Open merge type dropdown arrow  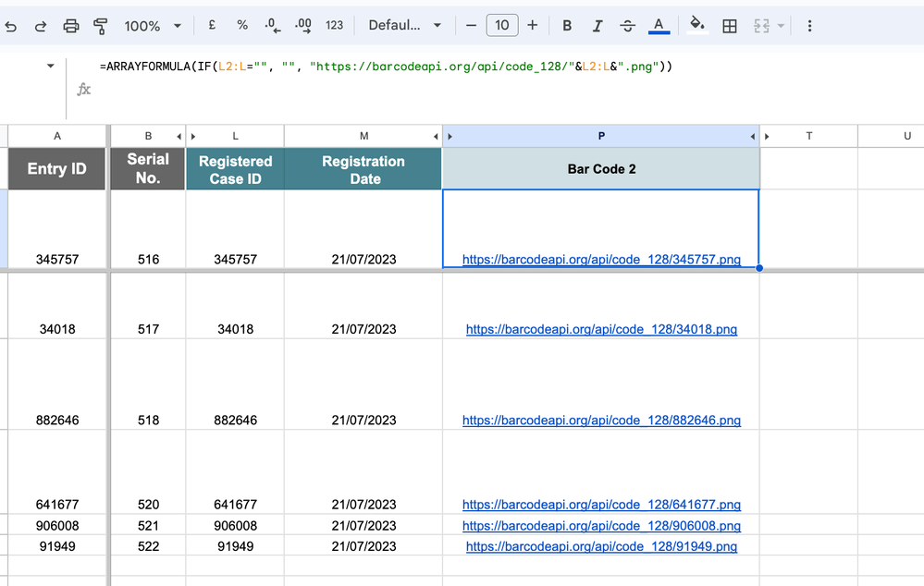click(781, 26)
